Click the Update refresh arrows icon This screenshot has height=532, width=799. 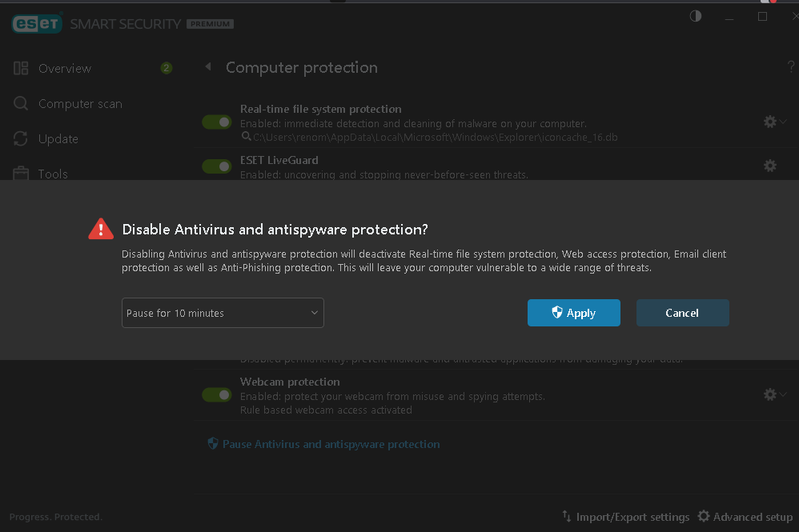tap(21, 138)
